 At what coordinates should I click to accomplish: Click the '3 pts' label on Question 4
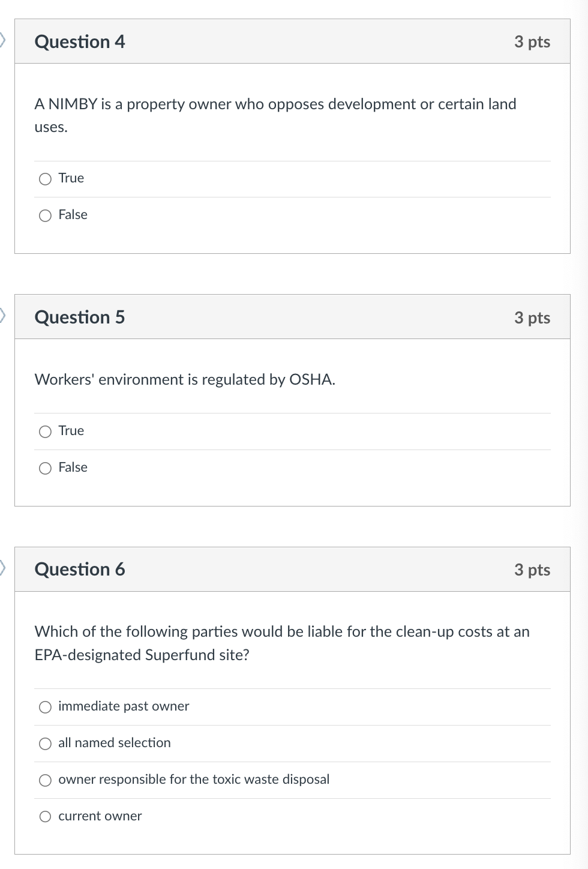pos(532,41)
